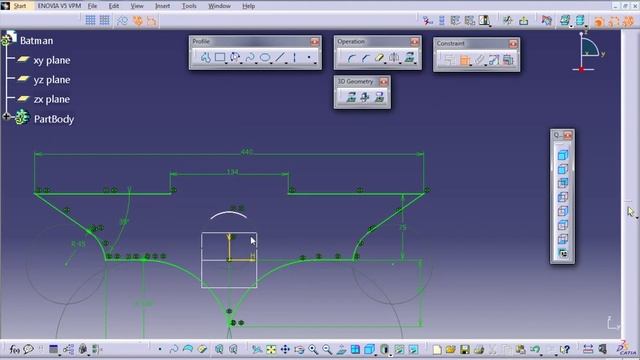Click the Zoom In magnifier icon
This screenshot has height=360, width=640.
pyautogui.click(x=313, y=349)
